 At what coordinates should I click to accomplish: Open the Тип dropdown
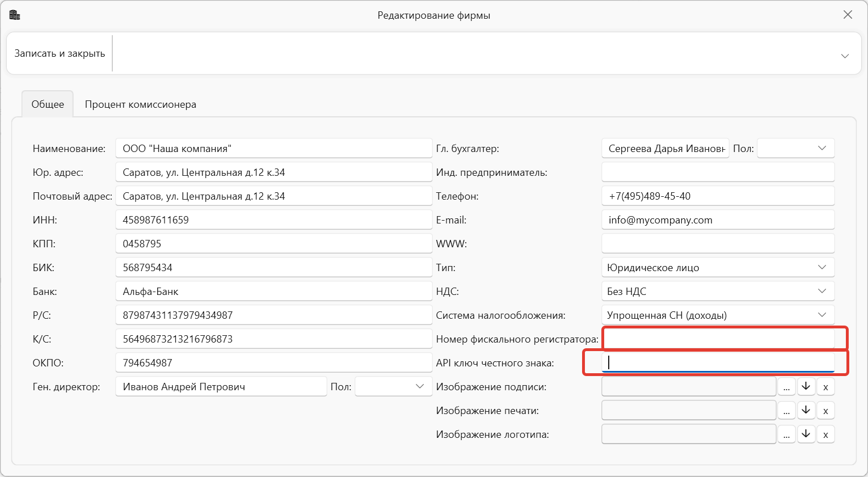[718, 267]
